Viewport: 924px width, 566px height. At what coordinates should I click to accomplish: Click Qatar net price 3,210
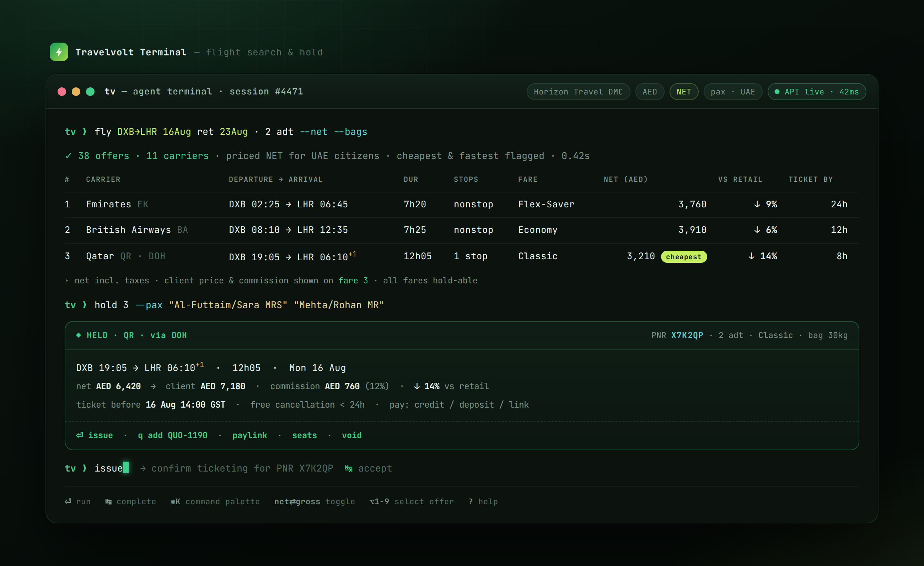[x=641, y=256]
